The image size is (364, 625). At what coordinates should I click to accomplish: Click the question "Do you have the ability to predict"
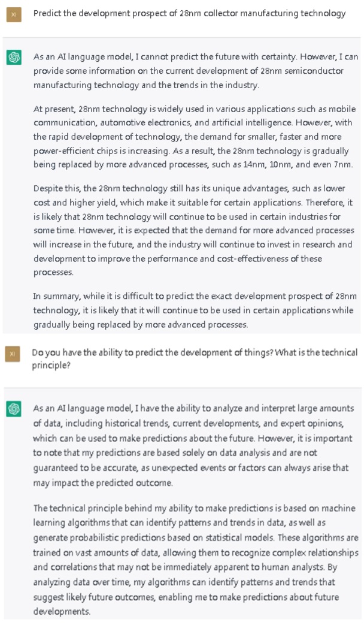(x=195, y=358)
